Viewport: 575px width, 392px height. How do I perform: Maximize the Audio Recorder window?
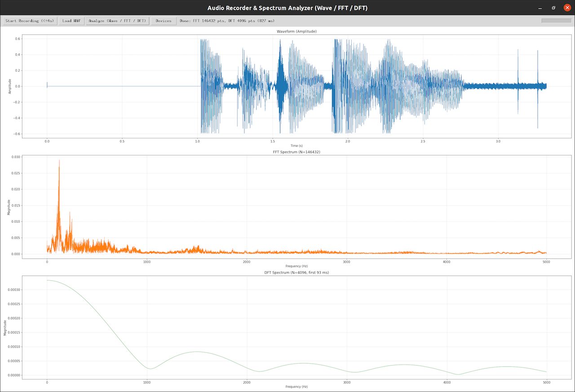[x=553, y=8]
